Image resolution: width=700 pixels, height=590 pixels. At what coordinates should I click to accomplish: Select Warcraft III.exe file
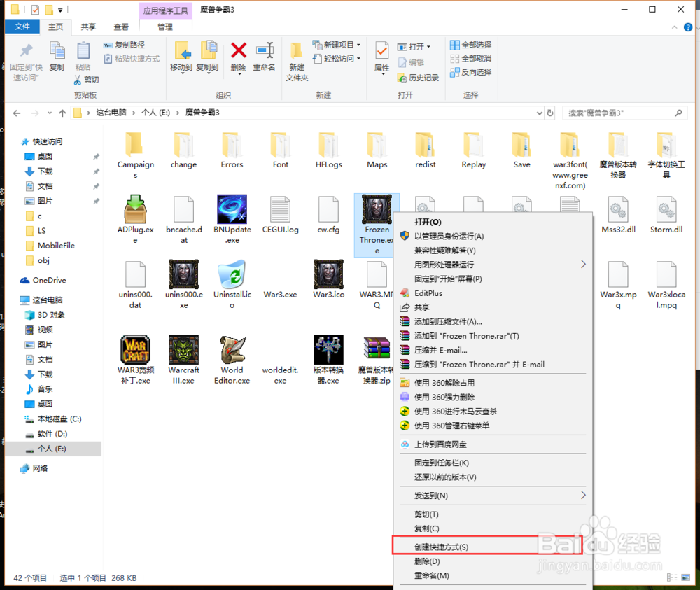point(183,360)
